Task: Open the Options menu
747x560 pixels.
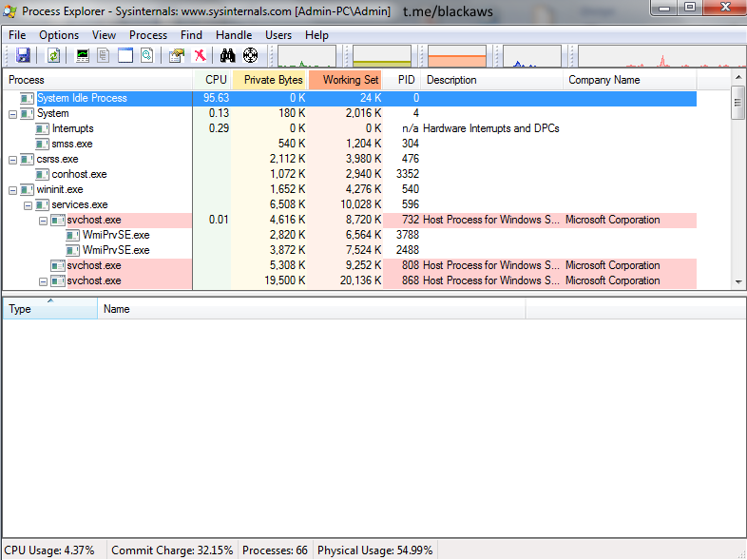Action: coord(59,35)
